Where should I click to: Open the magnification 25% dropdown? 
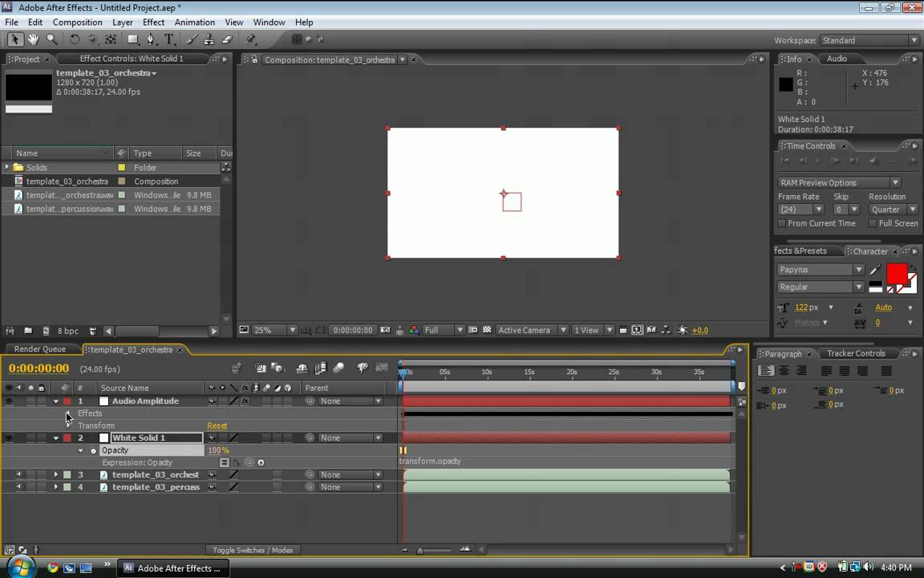[275, 330]
